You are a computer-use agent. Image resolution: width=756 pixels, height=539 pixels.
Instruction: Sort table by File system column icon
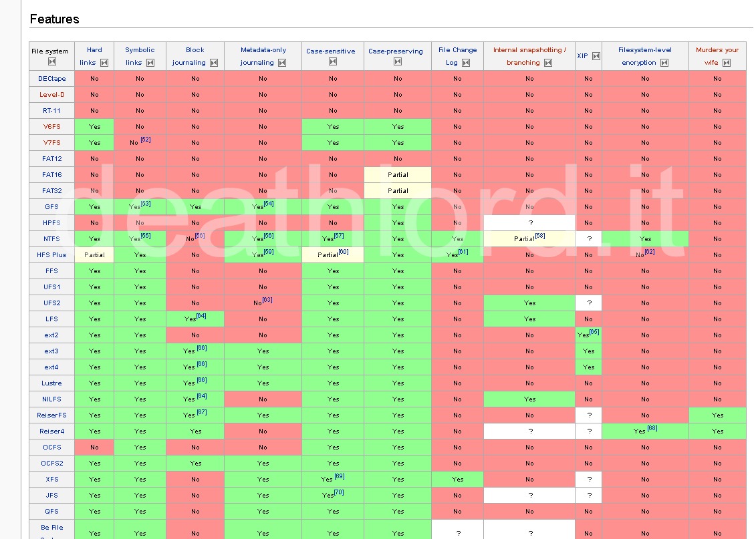(52, 61)
